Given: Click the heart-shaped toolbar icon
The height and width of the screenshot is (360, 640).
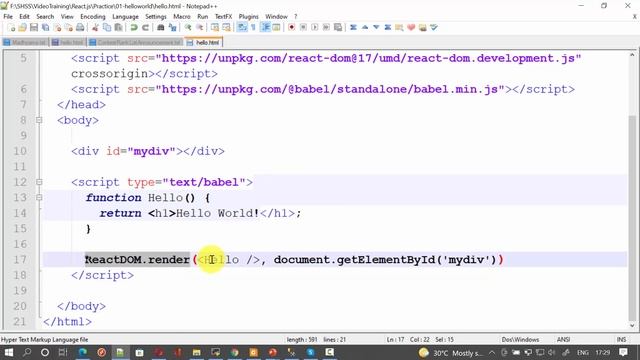Looking at the screenshot, I should point(411,28).
